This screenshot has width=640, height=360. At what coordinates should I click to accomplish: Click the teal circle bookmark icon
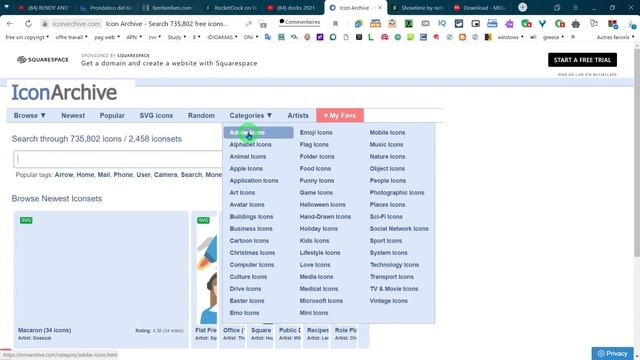[333, 37]
